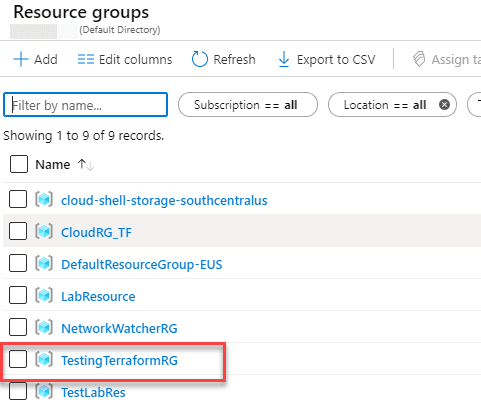481x405 pixels.
Task: Click the Assign tags icon
Action: coord(419,59)
